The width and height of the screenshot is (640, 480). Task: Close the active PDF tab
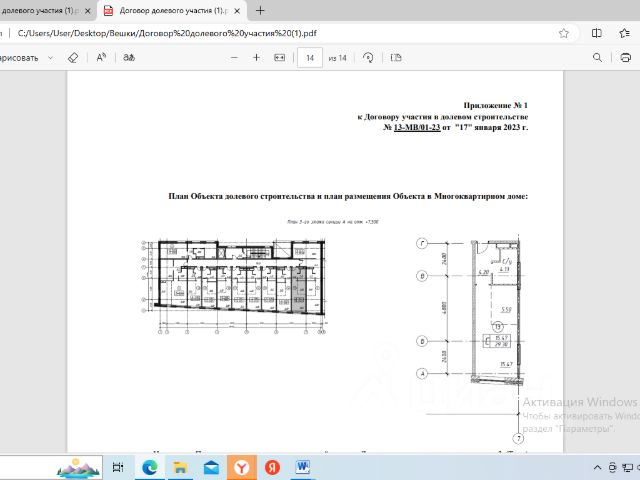[237, 11]
